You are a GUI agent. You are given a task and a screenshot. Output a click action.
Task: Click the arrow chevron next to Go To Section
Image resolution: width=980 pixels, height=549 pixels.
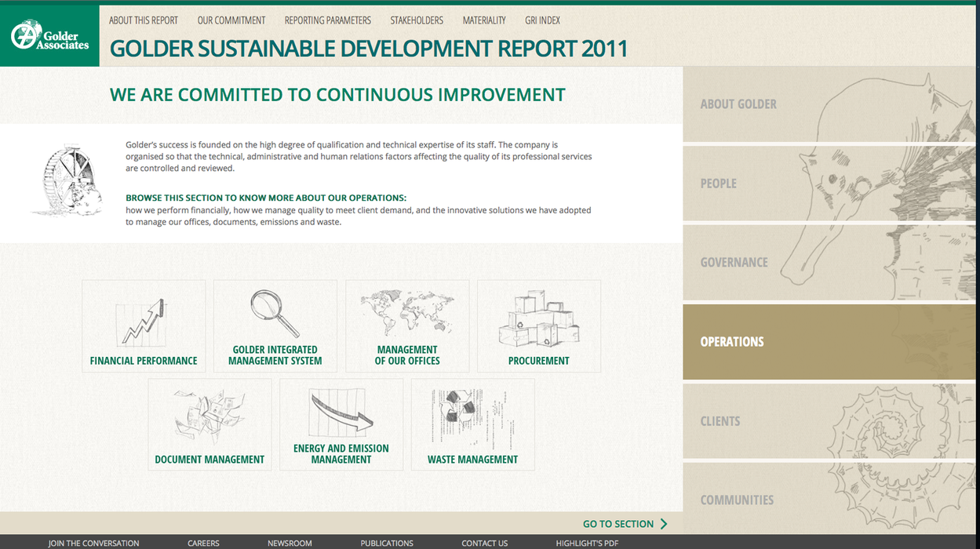[x=664, y=524]
